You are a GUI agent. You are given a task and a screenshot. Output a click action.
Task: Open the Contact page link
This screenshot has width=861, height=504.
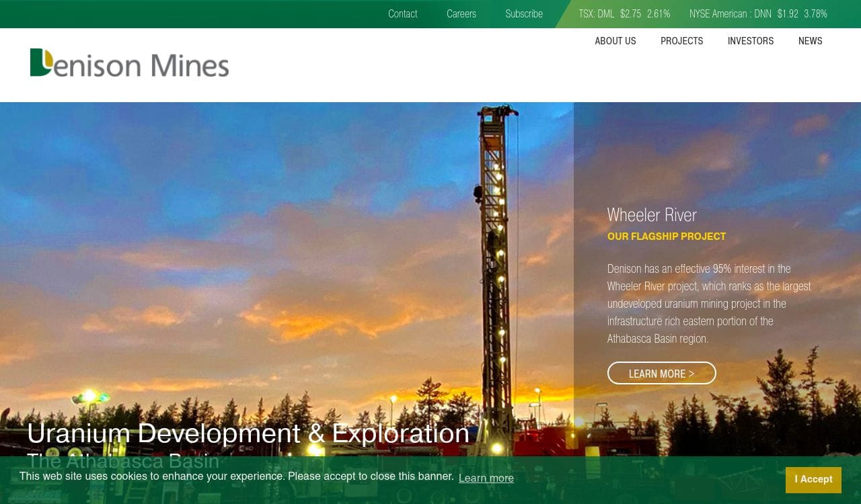pos(402,14)
